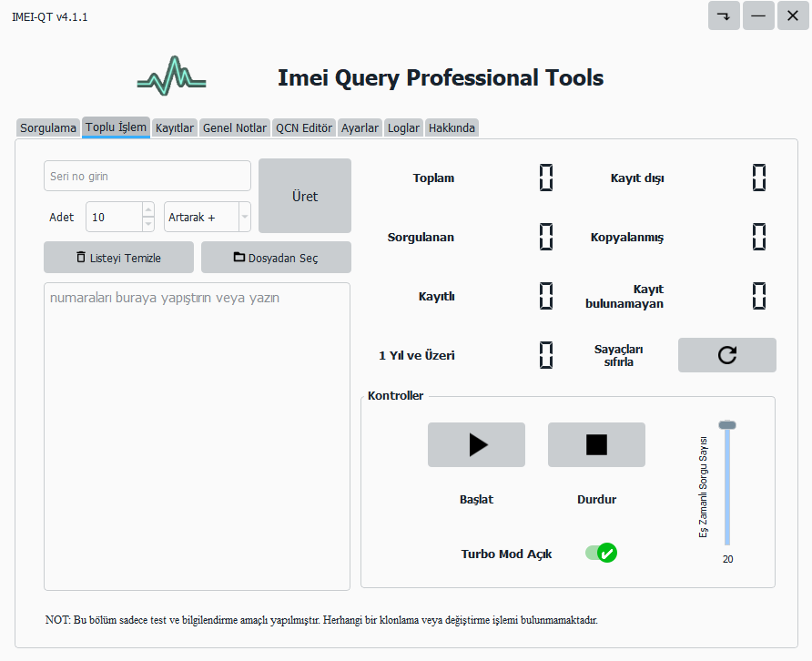Image resolution: width=812 pixels, height=661 pixels.
Task: Click the Başlat play button
Action: click(476, 444)
